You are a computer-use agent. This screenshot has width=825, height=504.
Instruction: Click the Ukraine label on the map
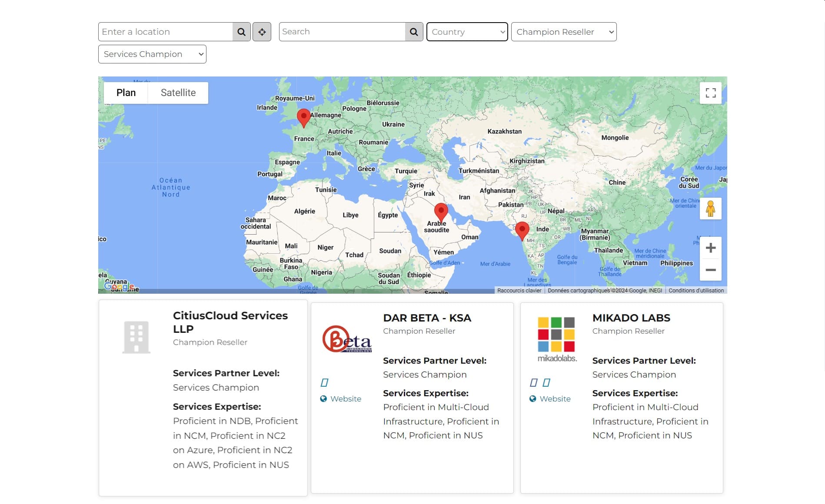393,124
